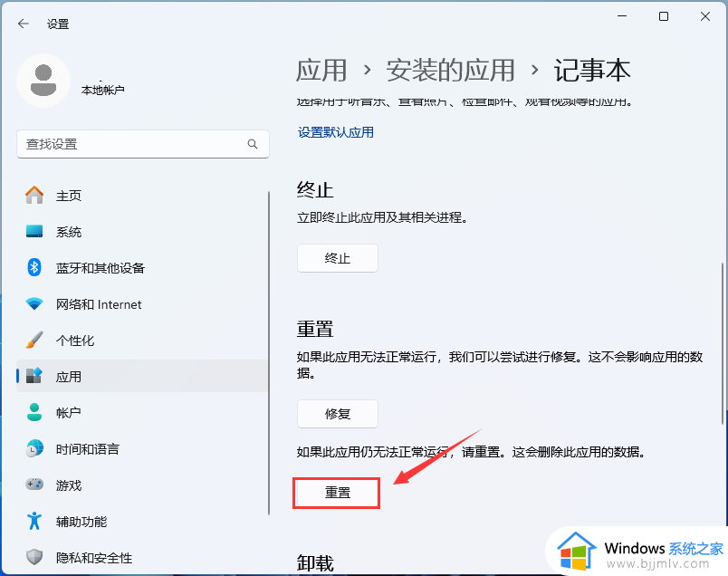
Task: Click the 修复 button
Action: (x=338, y=413)
